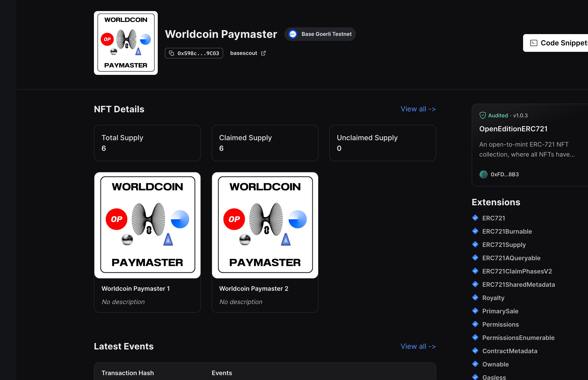Click the ERC721Burnable badge icon

tap(475, 231)
